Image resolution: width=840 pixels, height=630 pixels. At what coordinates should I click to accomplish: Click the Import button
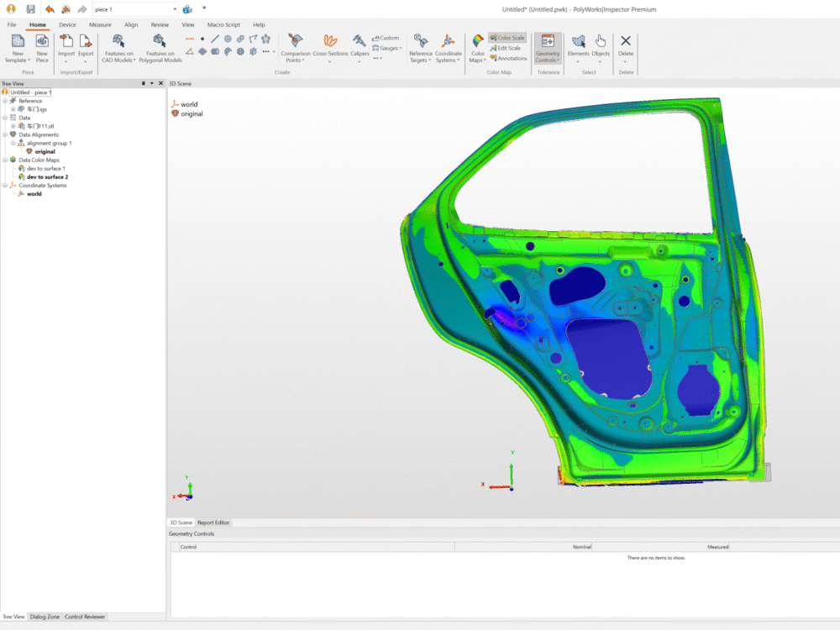pyautogui.click(x=66, y=49)
